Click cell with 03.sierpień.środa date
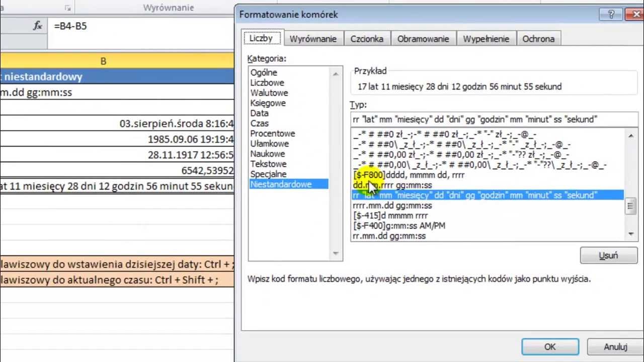The image size is (644, 362). pos(117,124)
